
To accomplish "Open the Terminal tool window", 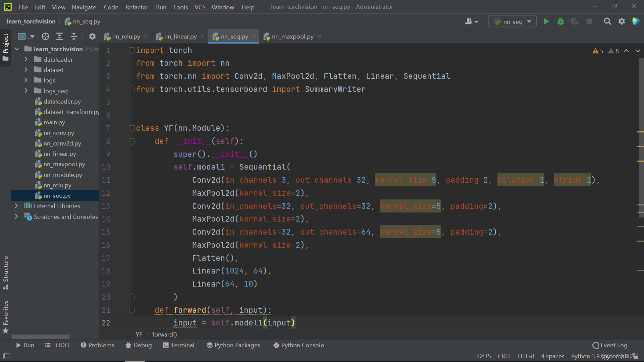I will pyautogui.click(x=178, y=345).
